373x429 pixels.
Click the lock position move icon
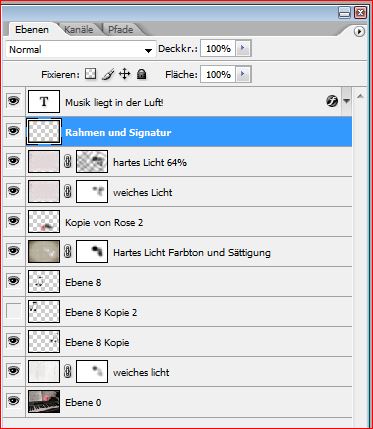coord(124,74)
